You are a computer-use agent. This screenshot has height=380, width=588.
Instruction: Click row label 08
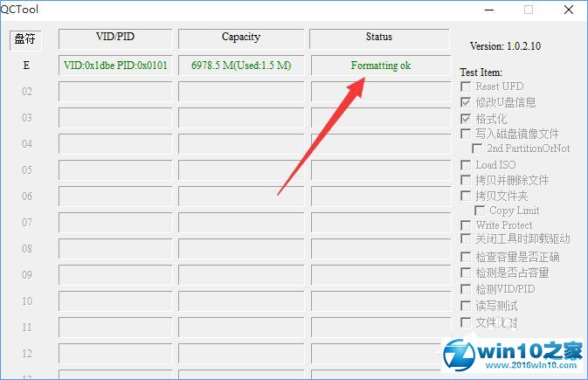(27, 249)
